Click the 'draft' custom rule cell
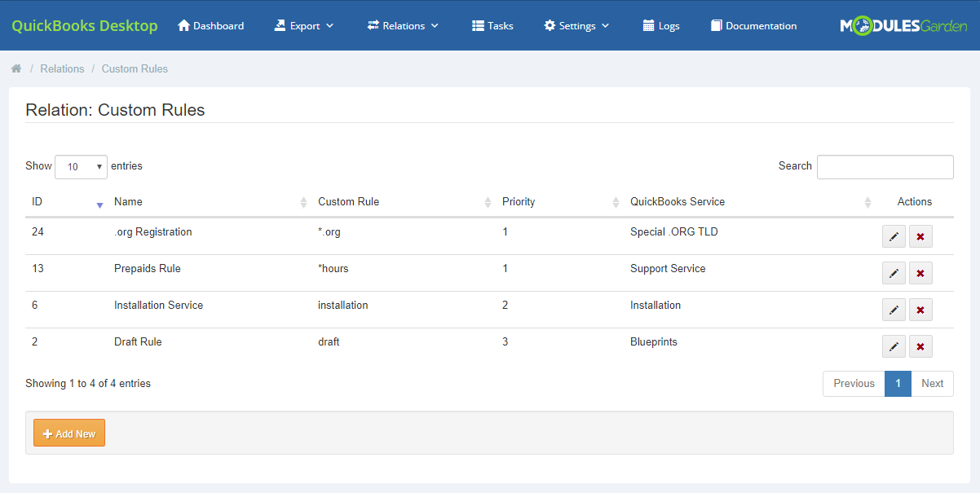Screen dimensions: 980x493 329,342
